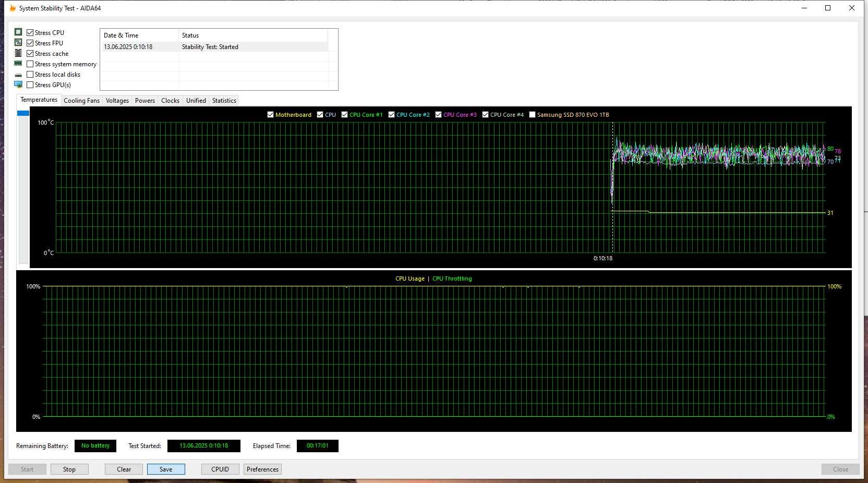Click the log timestamp 13.06.2025 0:10:18
Image resolution: width=868 pixels, height=483 pixels.
[128, 47]
